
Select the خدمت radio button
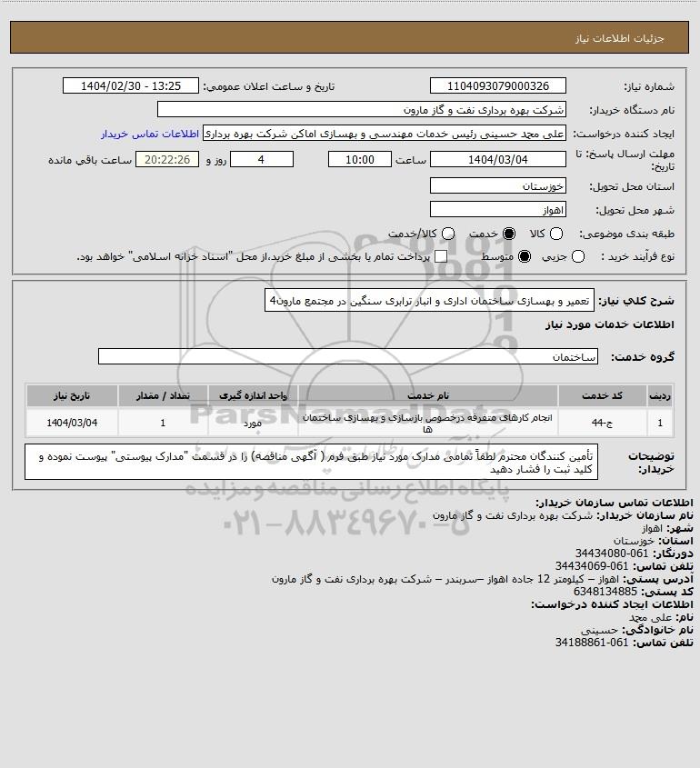click(509, 234)
